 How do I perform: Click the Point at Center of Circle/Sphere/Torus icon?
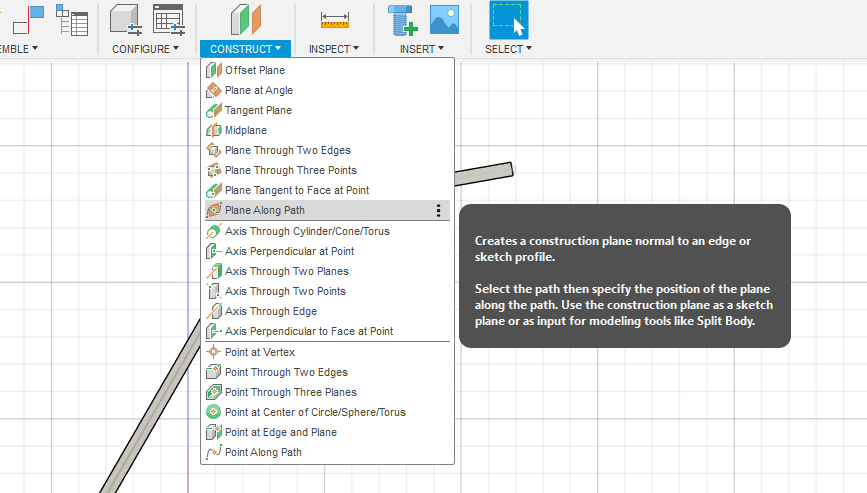click(214, 412)
